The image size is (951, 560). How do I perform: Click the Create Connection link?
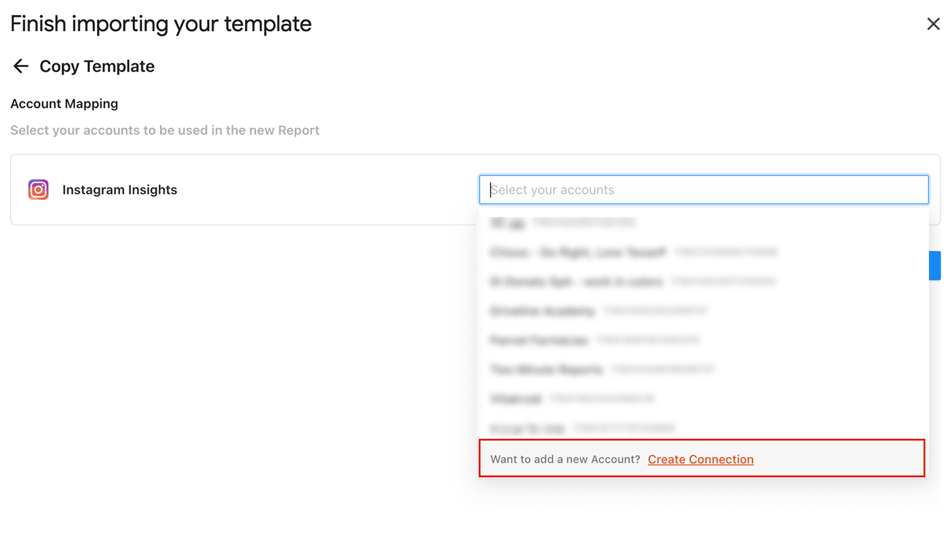pos(701,459)
